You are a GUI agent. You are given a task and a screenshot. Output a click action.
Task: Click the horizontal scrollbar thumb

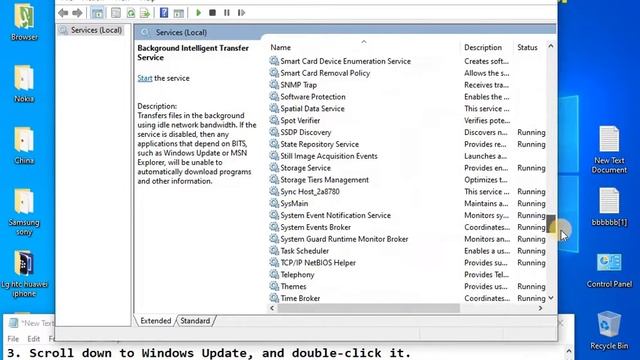click(x=369, y=308)
